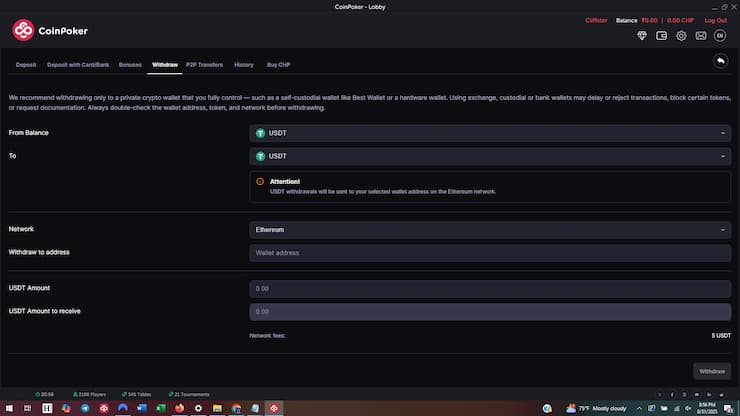740x416 pixels.
Task: Open Telegram from the taskbar
Action: pos(85,408)
